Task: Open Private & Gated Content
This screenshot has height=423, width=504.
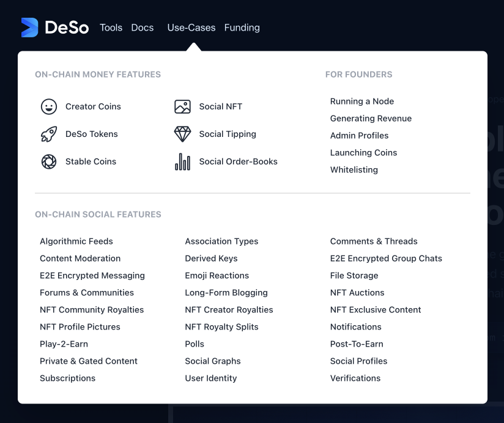Action: [89, 361]
